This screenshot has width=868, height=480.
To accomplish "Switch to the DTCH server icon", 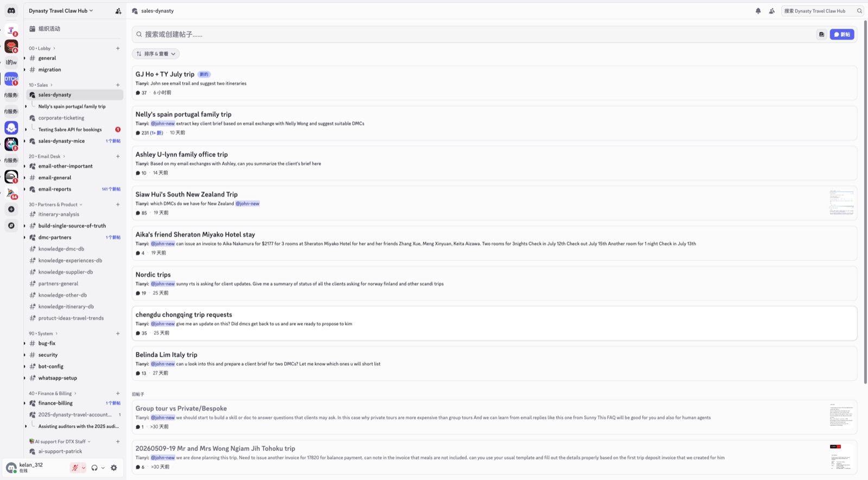I will click(x=11, y=79).
